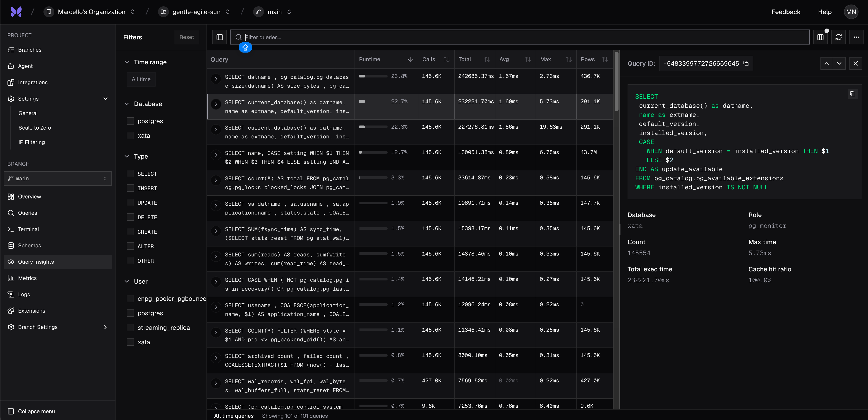Open the Metrics page
868x420 pixels.
click(58, 278)
